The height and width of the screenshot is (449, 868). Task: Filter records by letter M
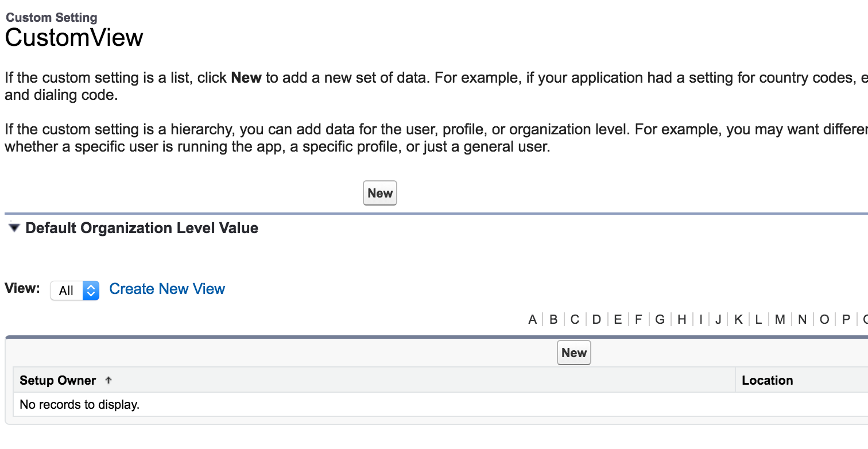tap(780, 319)
